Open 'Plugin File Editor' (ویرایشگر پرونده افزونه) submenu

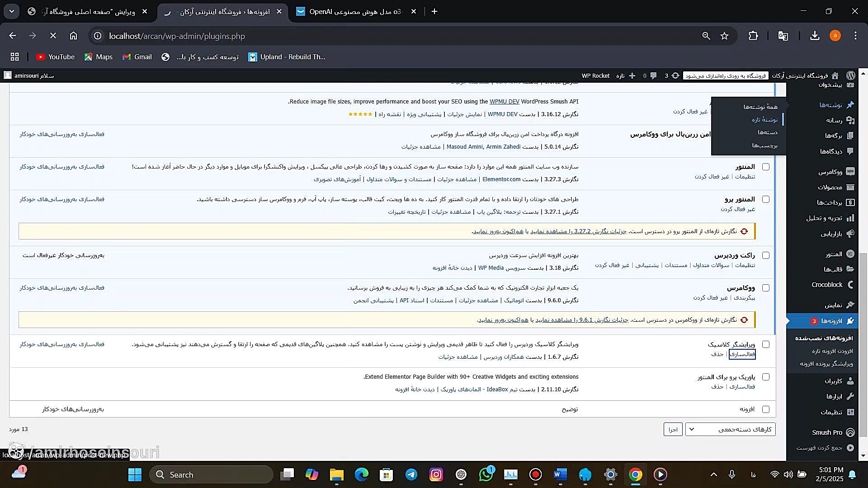pos(826,364)
